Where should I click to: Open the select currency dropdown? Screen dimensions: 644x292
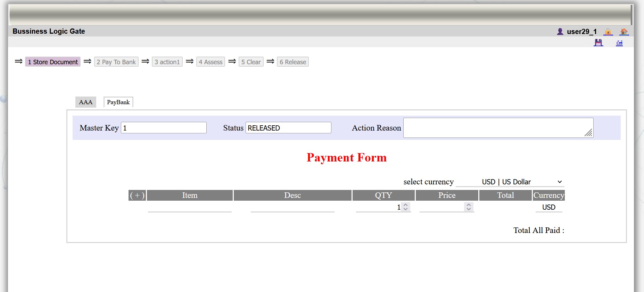pyautogui.click(x=510, y=182)
